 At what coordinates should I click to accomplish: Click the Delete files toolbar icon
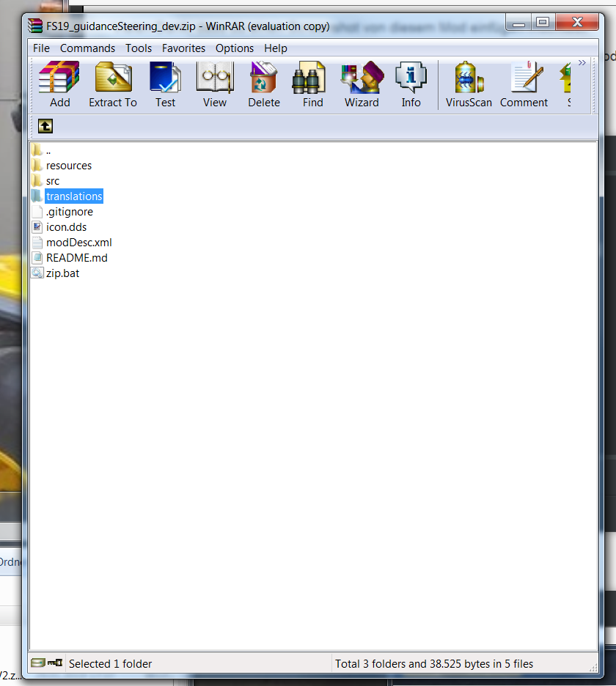pyautogui.click(x=263, y=78)
